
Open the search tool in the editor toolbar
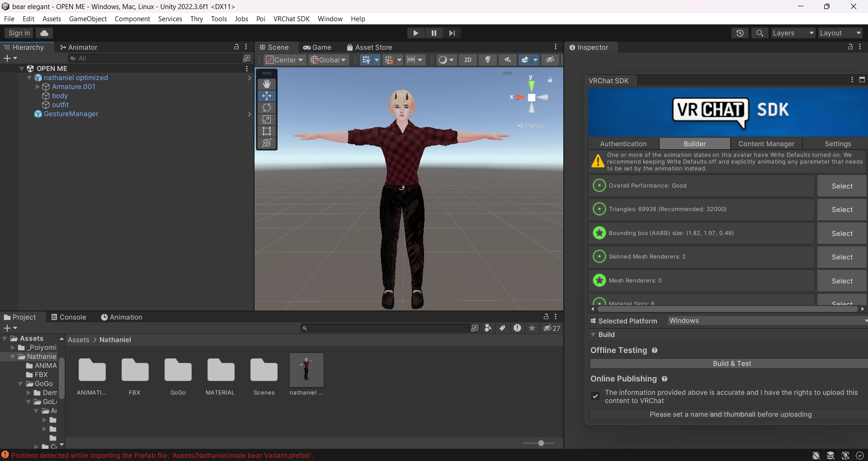tap(759, 33)
